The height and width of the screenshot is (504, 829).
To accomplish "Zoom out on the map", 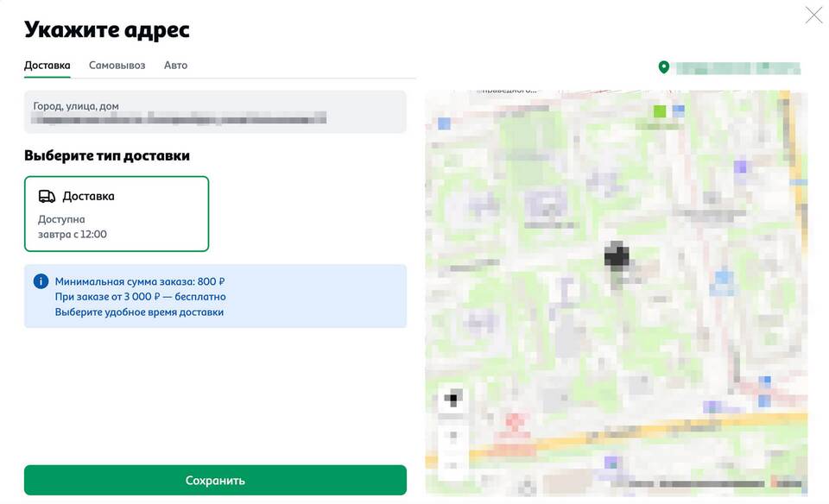I will [x=452, y=464].
